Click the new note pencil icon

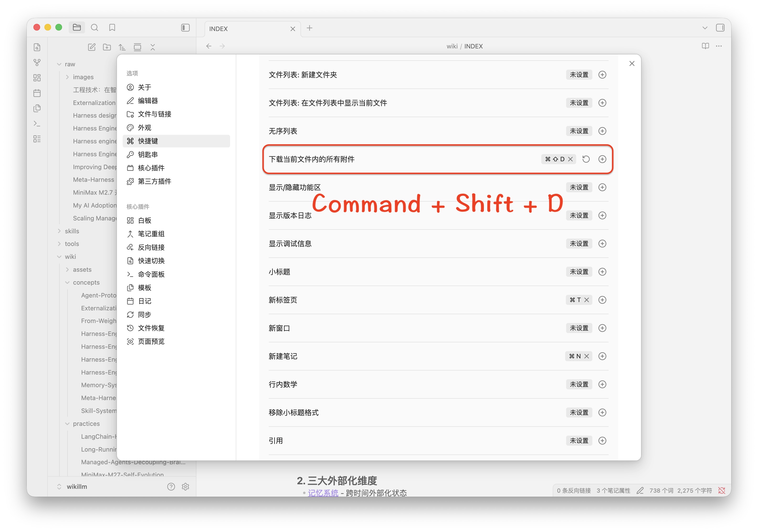(92, 47)
